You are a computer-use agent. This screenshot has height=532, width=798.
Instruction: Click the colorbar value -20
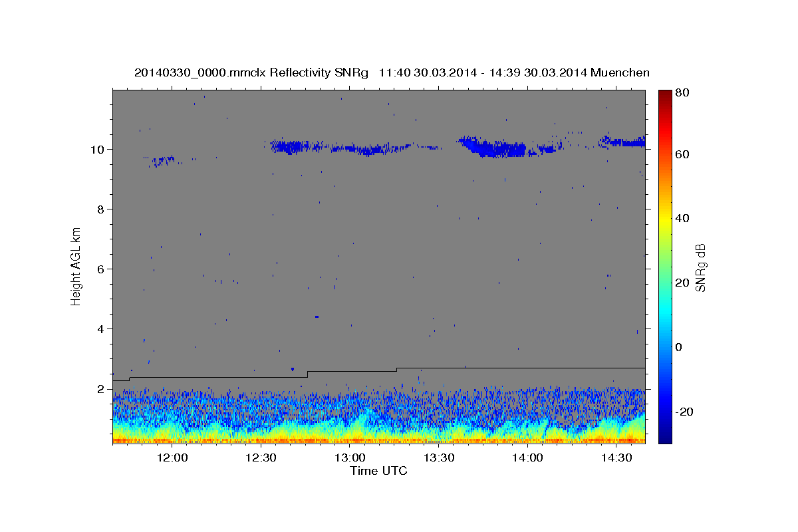684,412
